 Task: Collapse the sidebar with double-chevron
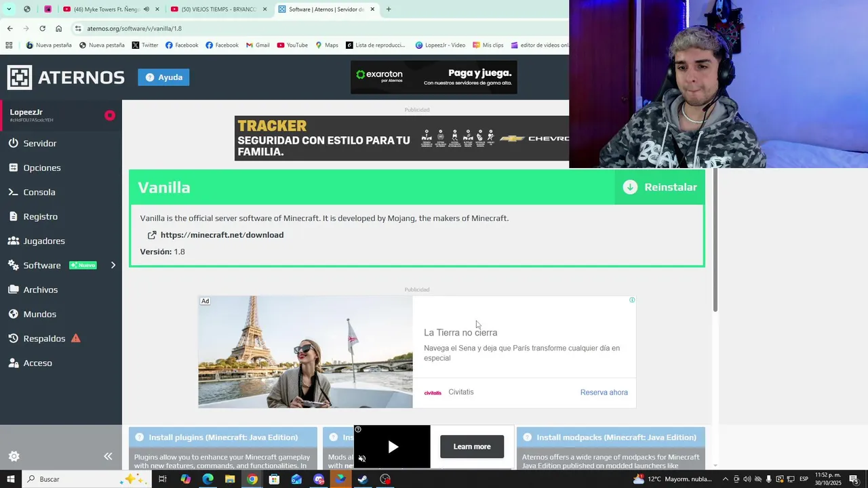point(108,456)
